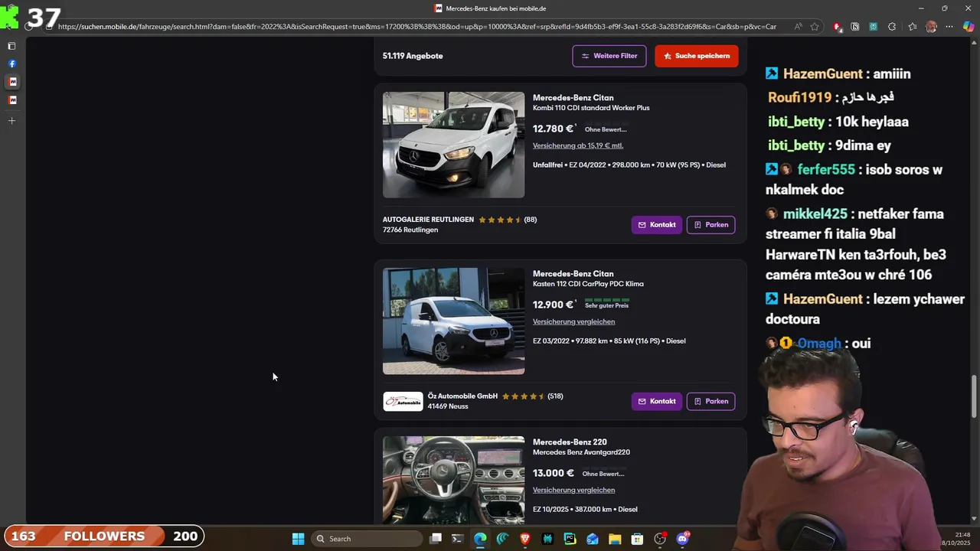Open Outlook from the taskbar
980x551 pixels.
pos(593,539)
